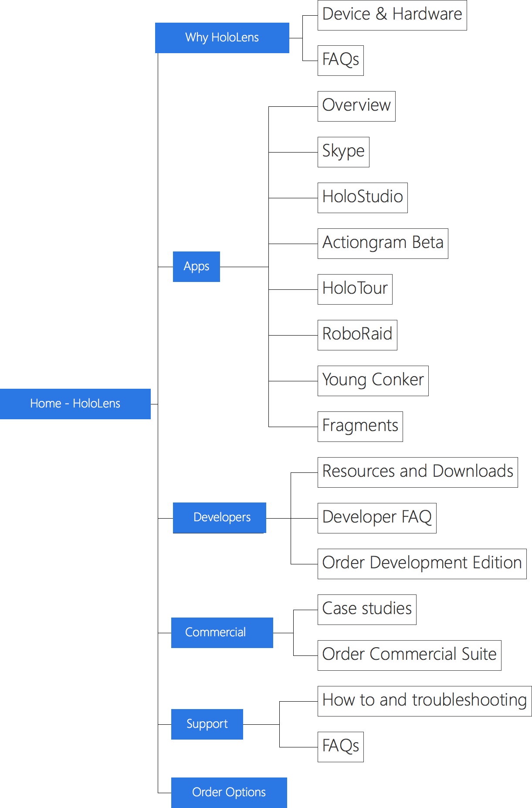Select the Home - HoloLens root node

pyautogui.click(x=75, y=404)
